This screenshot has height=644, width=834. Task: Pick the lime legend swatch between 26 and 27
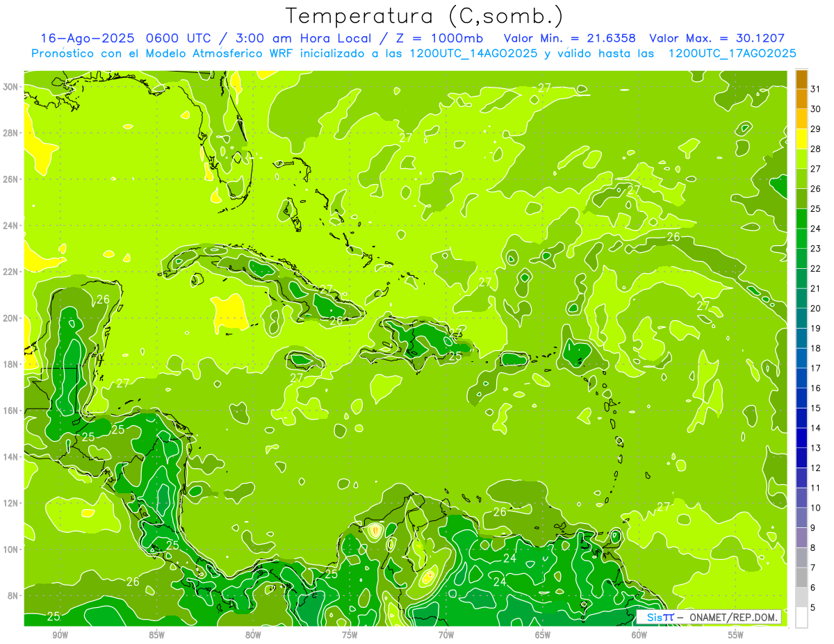pos(801,179)
